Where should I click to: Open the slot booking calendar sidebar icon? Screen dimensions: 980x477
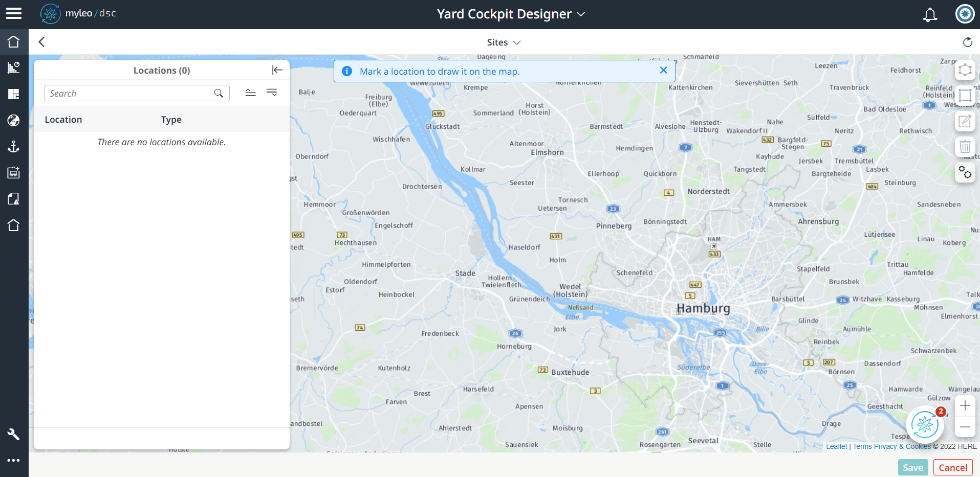click(14, 173)
